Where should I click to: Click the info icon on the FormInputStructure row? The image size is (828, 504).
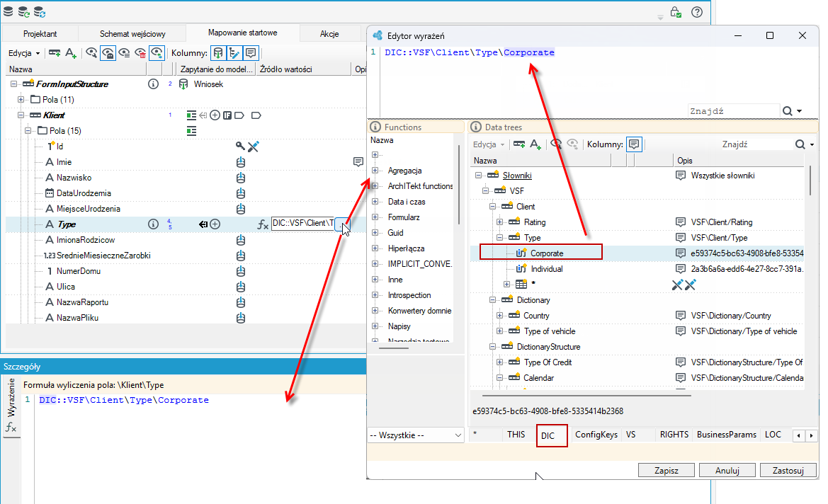[153, 84]
